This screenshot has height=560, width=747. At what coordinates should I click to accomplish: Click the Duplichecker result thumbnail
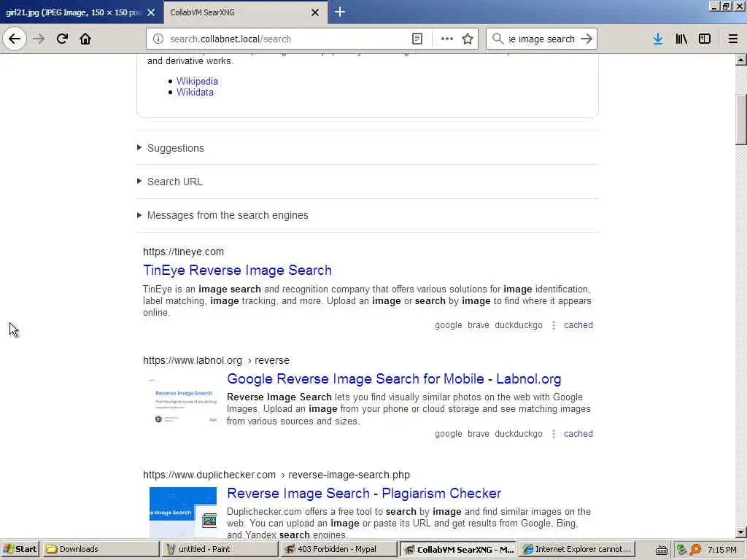click(x=183, y=513)
